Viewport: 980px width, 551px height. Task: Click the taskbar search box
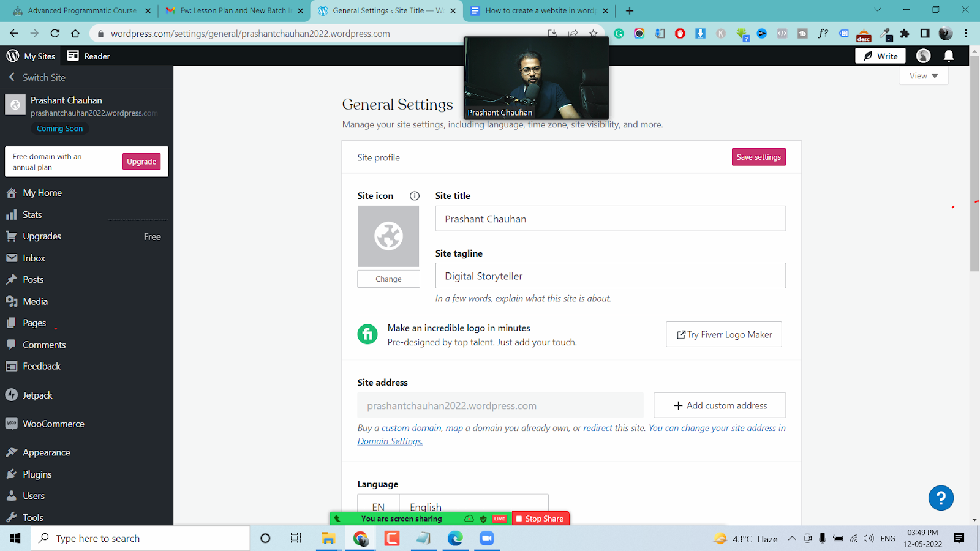(140, 538)
